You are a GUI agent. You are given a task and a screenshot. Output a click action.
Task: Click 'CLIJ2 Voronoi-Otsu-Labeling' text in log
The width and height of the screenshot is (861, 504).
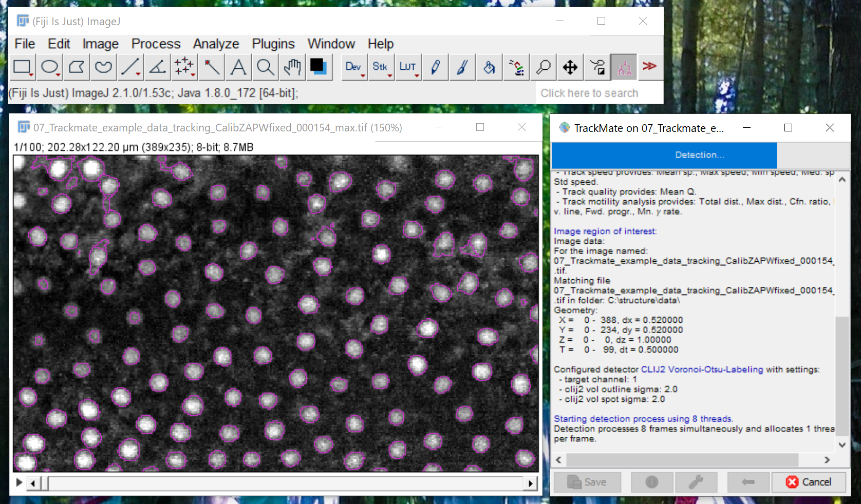click(x=702, y=370)
